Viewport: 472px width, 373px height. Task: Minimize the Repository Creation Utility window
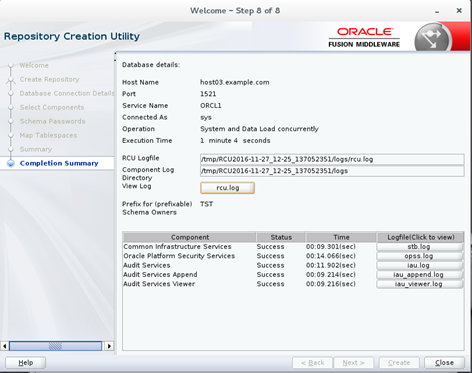[437, 11]
